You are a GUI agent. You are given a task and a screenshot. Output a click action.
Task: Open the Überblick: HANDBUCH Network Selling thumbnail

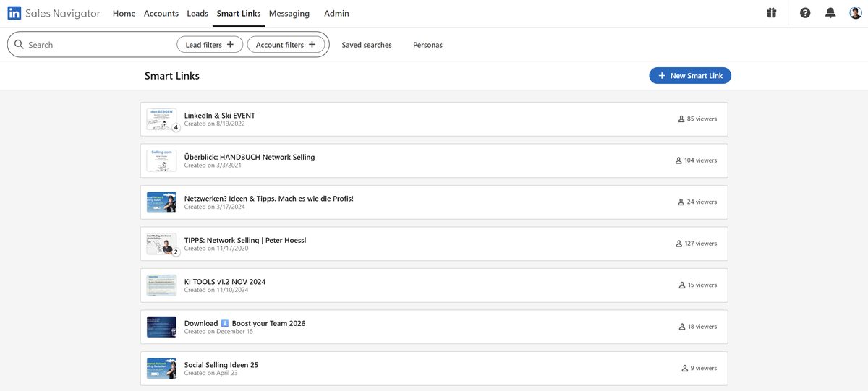[x=161, y=160]
